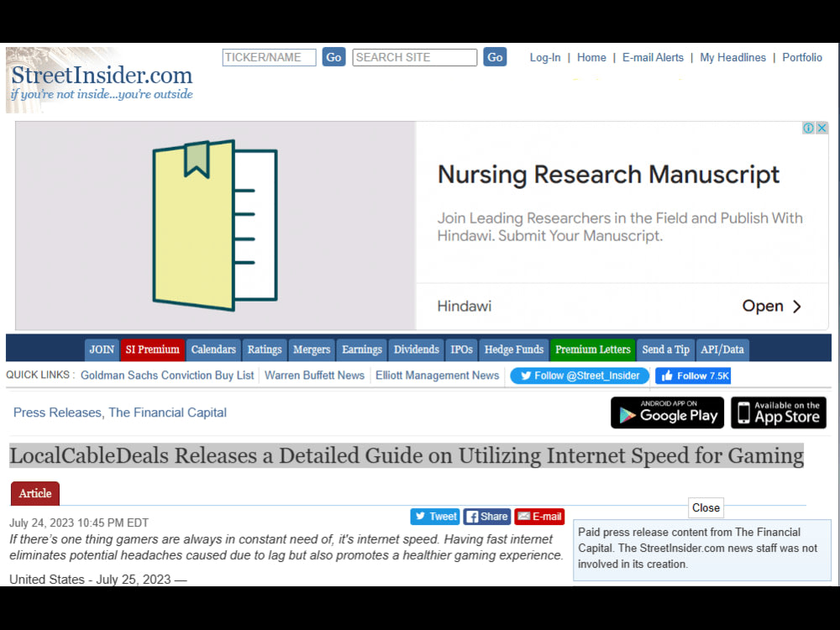
Task: Click the LocalCableDeals article headline
Action: click(x=407, y=456)
